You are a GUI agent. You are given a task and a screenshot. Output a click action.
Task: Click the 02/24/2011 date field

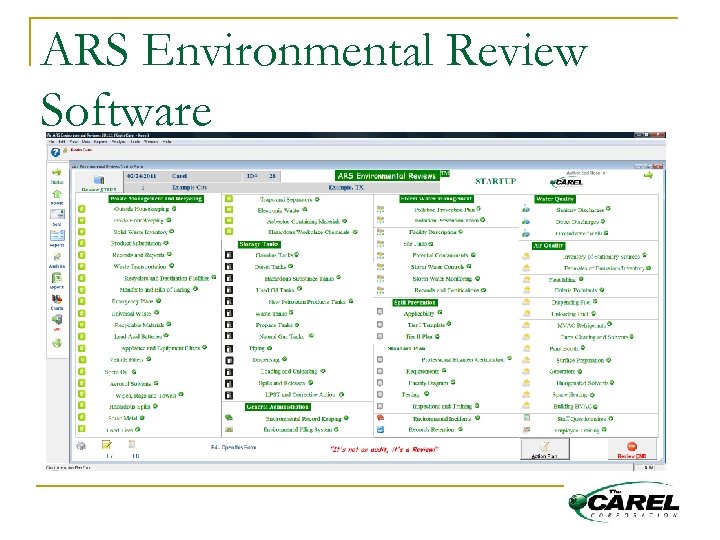click(141, 176)
